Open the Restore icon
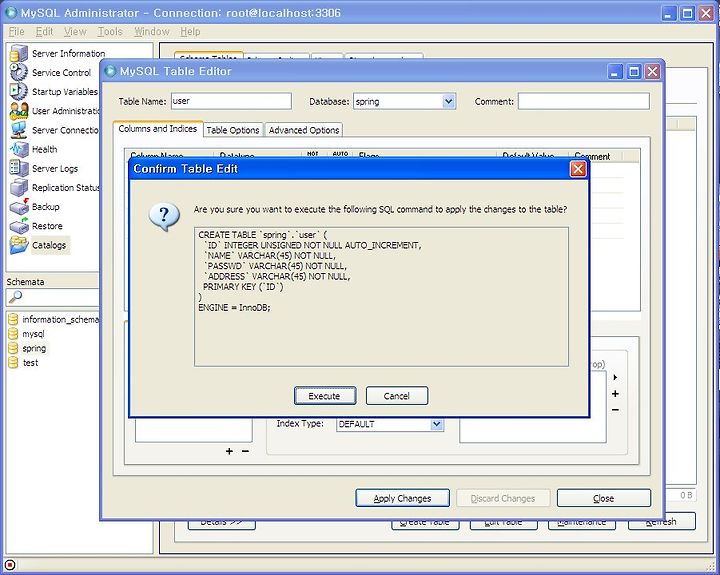Viewport: 720px width, 575px height. 19,226
